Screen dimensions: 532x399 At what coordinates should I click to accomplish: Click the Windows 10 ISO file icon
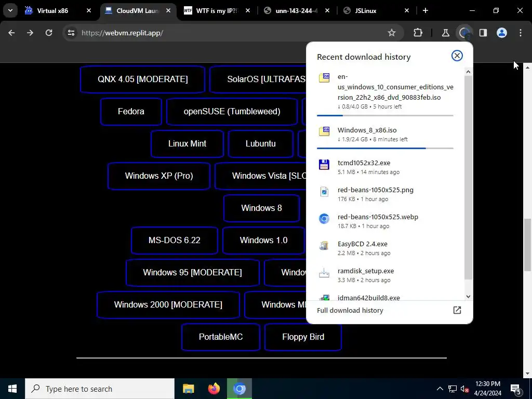coord(324,78)
